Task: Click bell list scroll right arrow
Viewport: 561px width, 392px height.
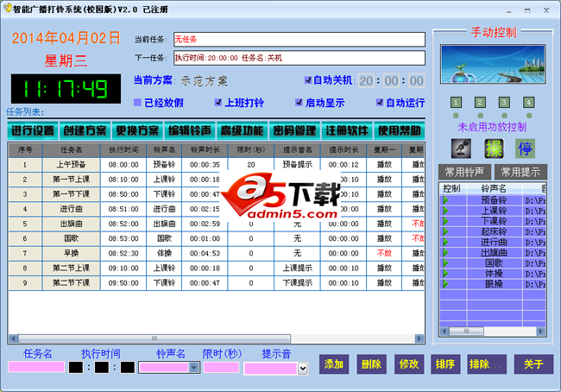Action: click(x=541, y=332)
